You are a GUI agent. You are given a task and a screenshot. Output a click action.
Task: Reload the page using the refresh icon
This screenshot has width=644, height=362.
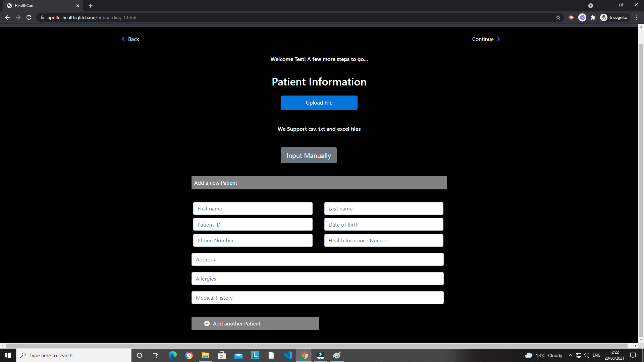[x=29, y=17]
